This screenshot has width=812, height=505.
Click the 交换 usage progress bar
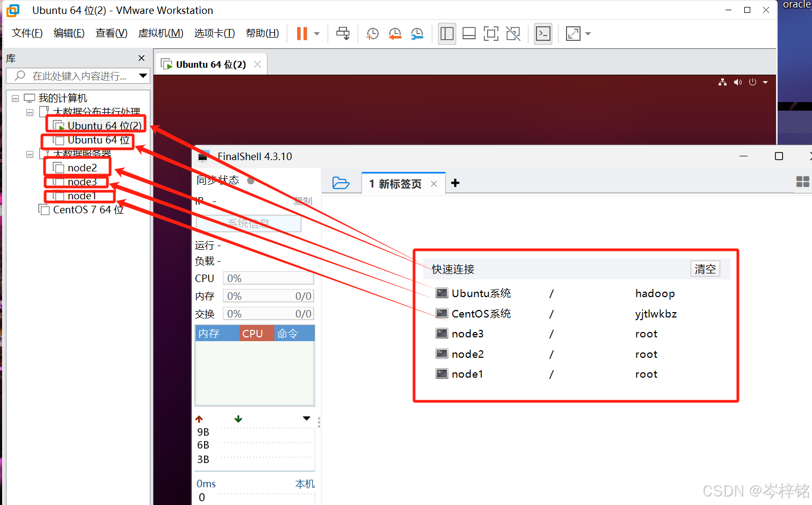coord(269,314)
